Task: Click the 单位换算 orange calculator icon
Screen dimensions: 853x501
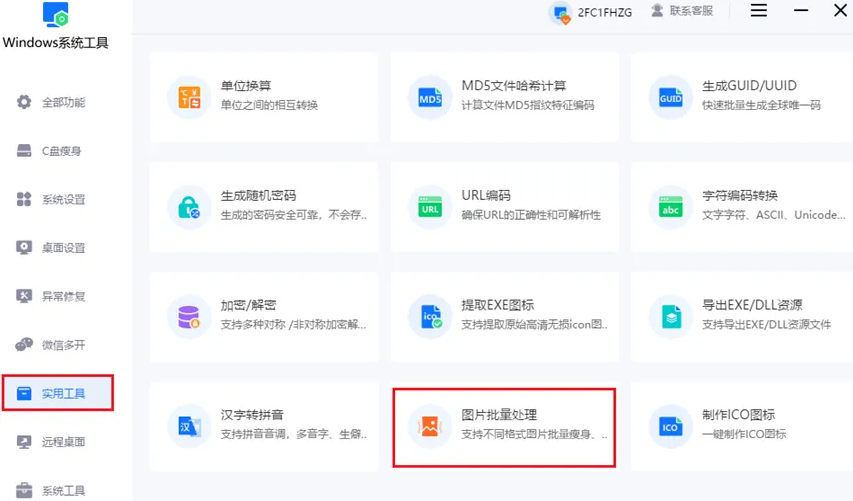Action: (189, 98)
